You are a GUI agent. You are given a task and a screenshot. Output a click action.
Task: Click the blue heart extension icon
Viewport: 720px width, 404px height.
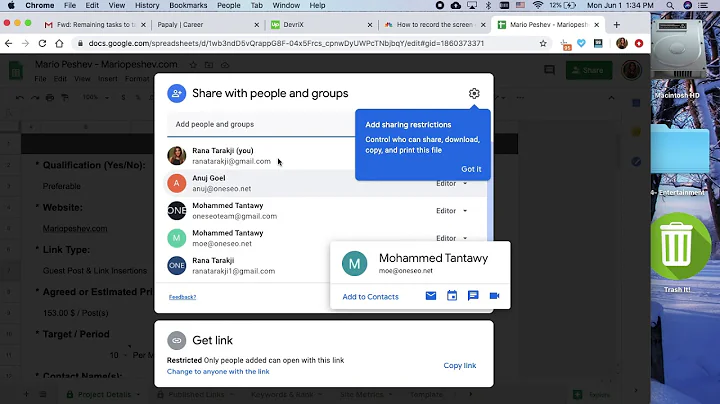pos(581,43)
